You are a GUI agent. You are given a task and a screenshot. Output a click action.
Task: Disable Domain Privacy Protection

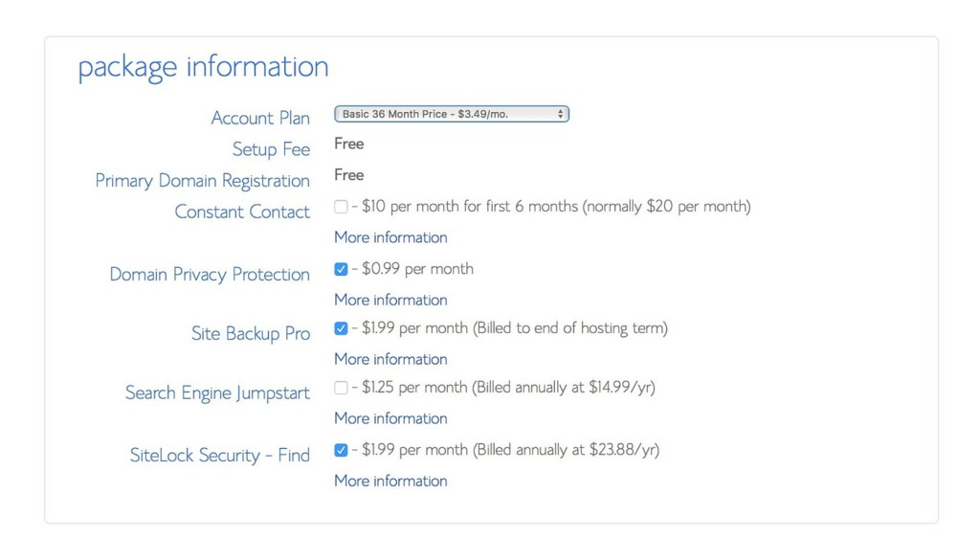[341, 269]
